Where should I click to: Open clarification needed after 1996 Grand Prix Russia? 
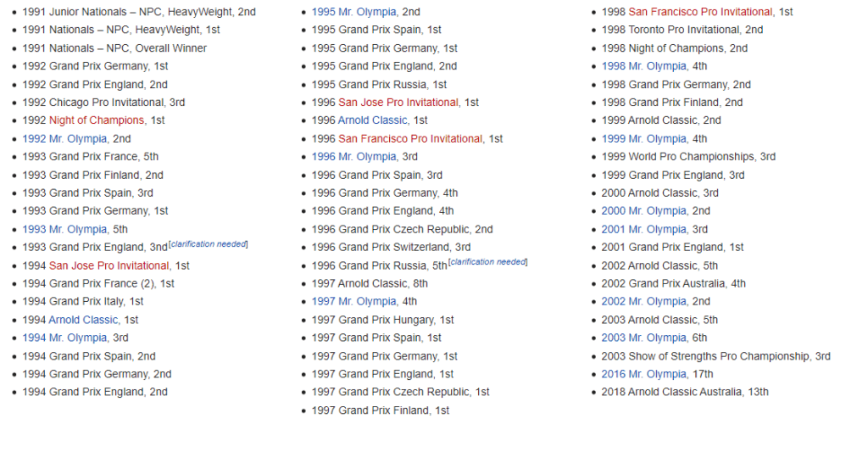click(487, 262)
